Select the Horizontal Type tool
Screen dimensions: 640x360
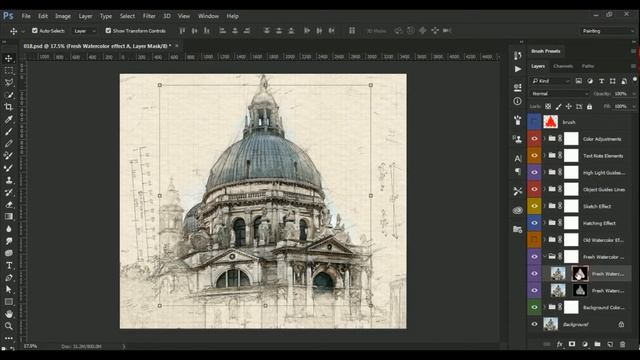tap(9, 265)
